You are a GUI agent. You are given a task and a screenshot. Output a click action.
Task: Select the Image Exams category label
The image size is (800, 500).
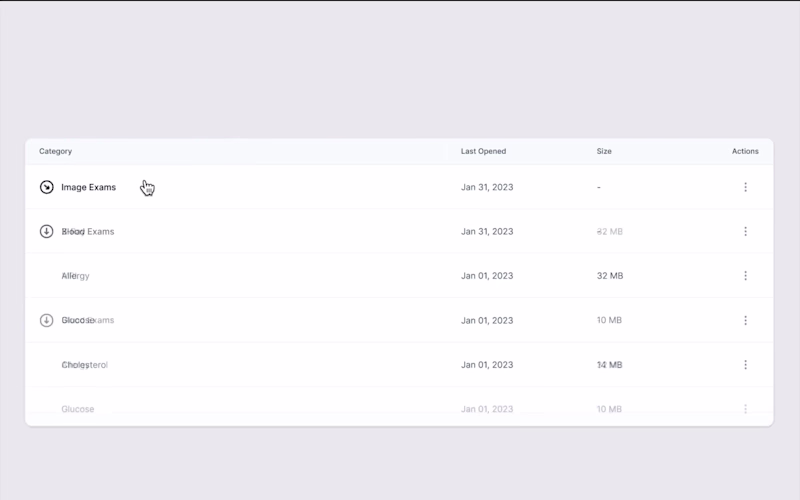[88, 187]
